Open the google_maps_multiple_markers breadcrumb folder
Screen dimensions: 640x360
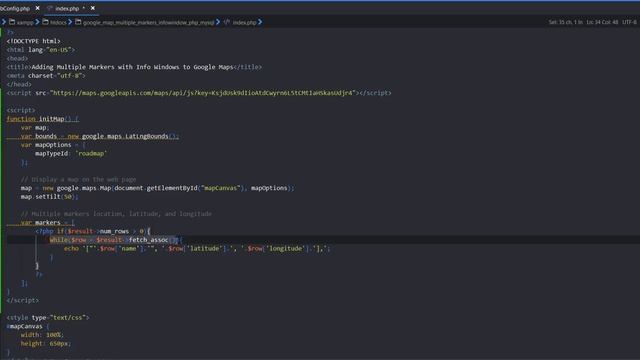pyautogui.click(x=148, y=22)
